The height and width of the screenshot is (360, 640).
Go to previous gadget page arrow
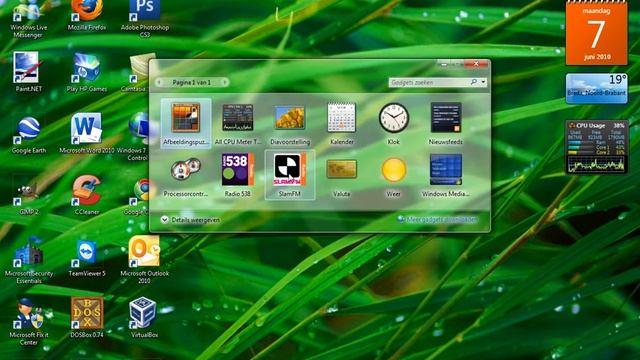pos(159,82)
